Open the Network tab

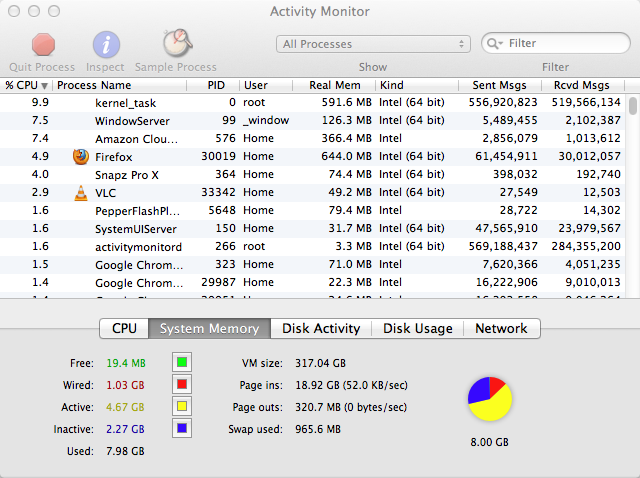501,328
